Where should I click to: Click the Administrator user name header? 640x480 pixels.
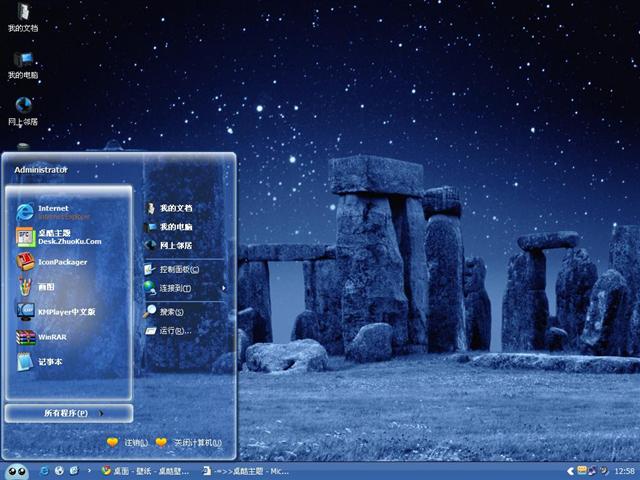tap(41, 170)
